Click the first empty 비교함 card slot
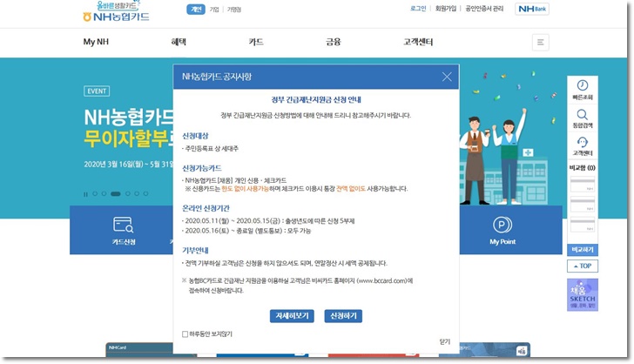 (583, 185)
